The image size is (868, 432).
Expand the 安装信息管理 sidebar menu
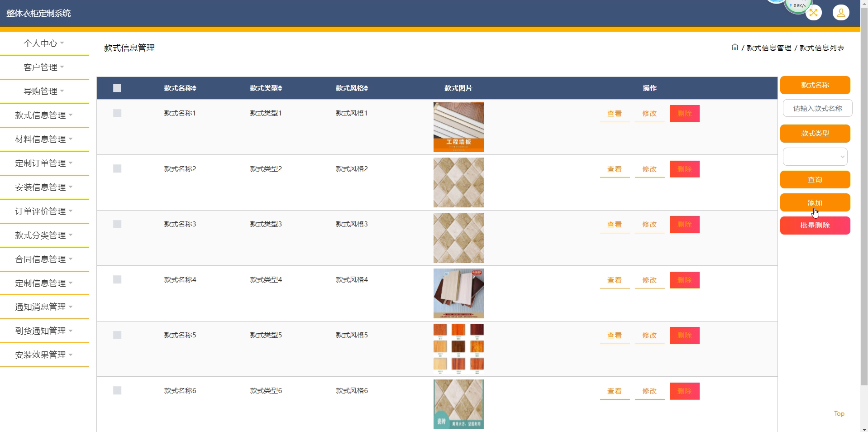[44, 187]
